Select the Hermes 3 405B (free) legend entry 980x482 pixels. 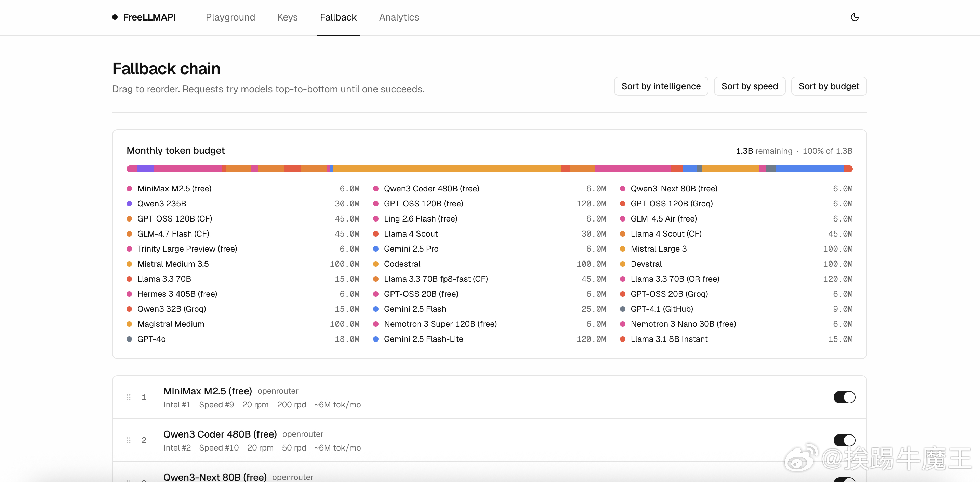243,294
